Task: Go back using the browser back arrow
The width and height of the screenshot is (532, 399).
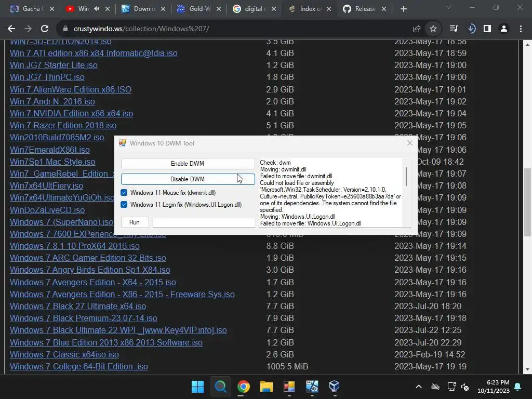Action: click(x=11, y=29)
